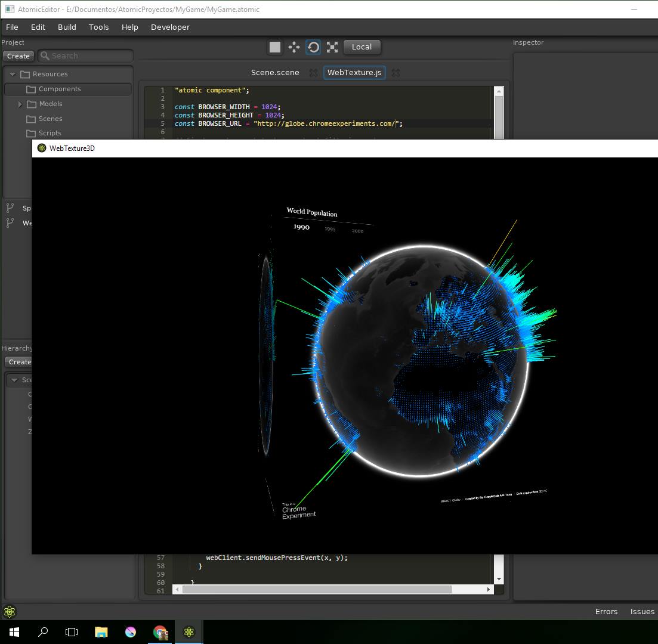The image size is (658, 644).
Task: Open the Windows Start menu
Action: 14,632
